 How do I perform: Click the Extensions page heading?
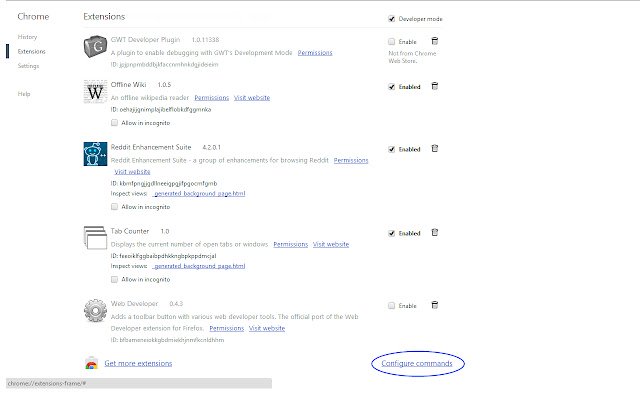104,16
